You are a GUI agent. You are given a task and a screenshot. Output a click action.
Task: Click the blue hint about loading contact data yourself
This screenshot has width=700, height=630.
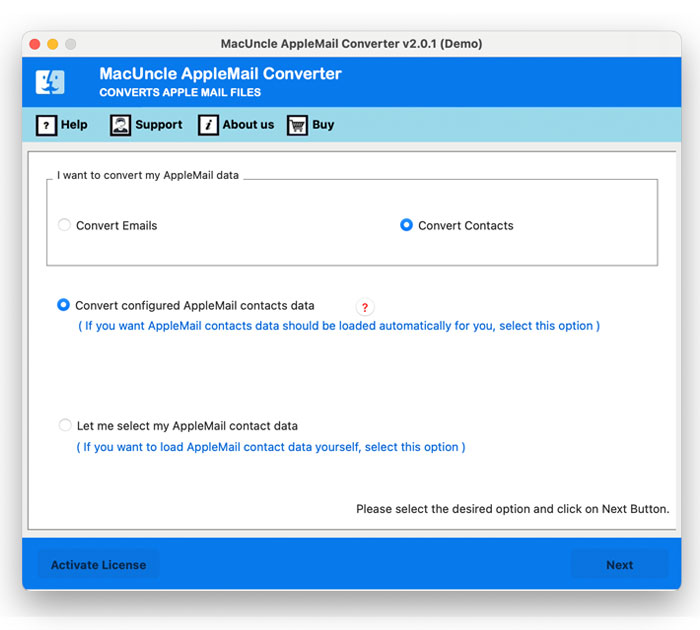click(x=271, y=447)
